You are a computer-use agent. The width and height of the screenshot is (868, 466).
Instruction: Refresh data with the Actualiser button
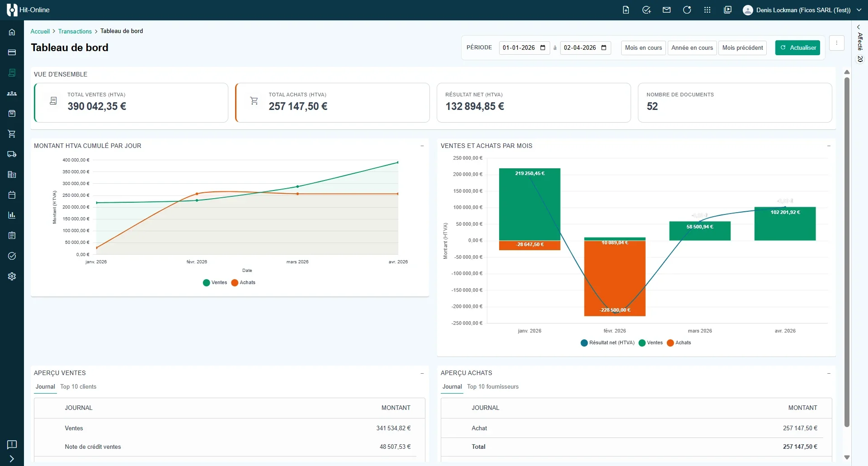798,48
